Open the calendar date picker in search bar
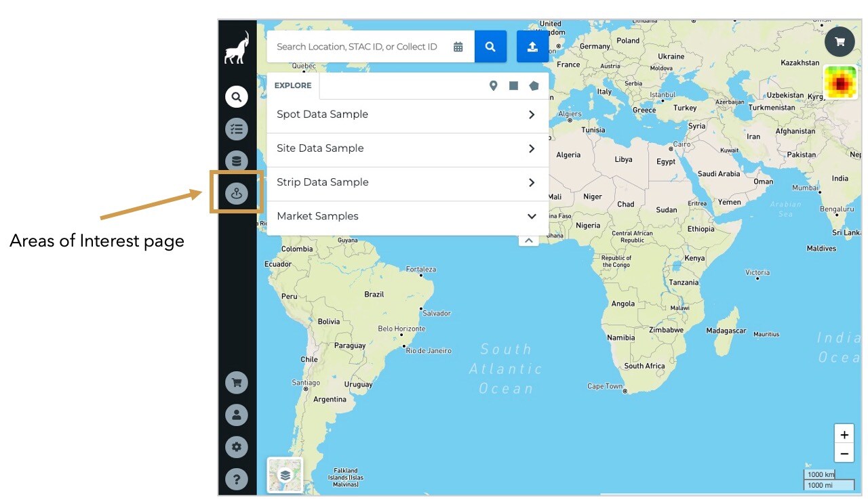The image size is (868, 502). click(458, 47)
